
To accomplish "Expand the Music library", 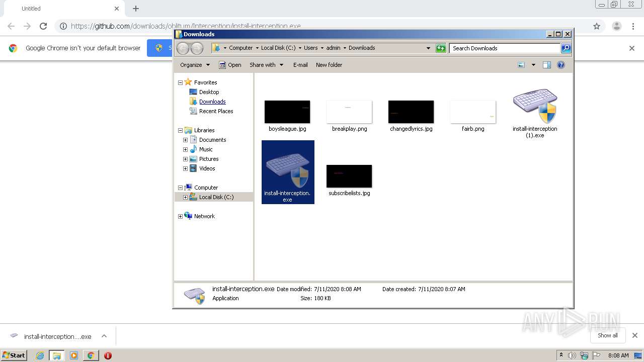I will [x=185, y=149].
